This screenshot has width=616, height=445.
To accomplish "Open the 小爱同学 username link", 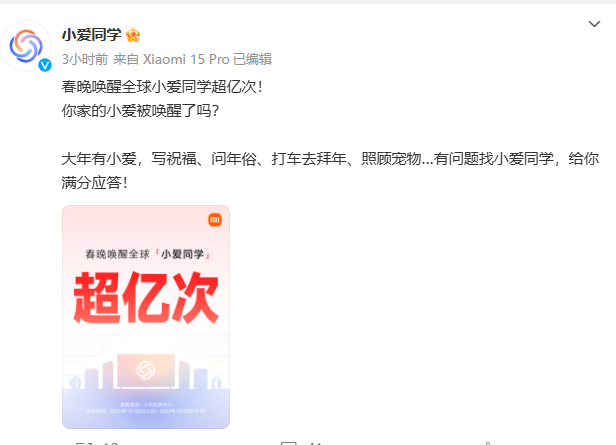I will [92, 35].
